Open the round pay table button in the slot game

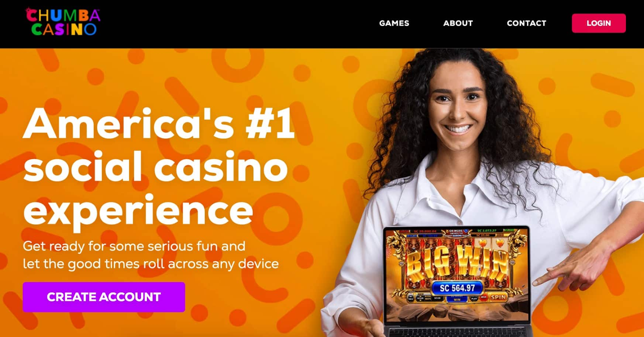pyautogui.click(x=411, y=298)
